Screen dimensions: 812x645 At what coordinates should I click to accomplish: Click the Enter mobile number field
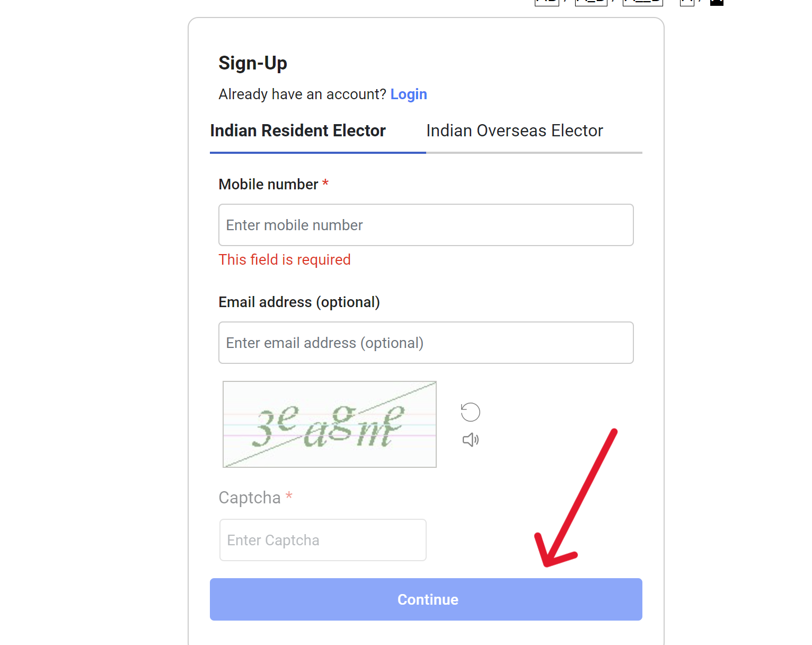(x=426, y=225)
